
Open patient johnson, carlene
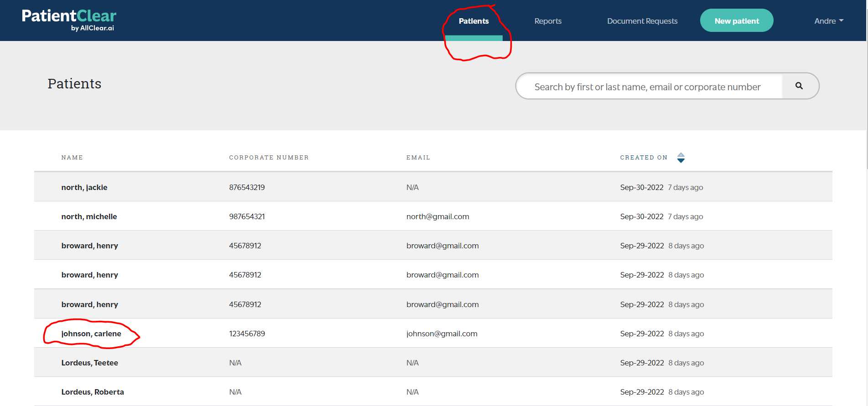91,334
